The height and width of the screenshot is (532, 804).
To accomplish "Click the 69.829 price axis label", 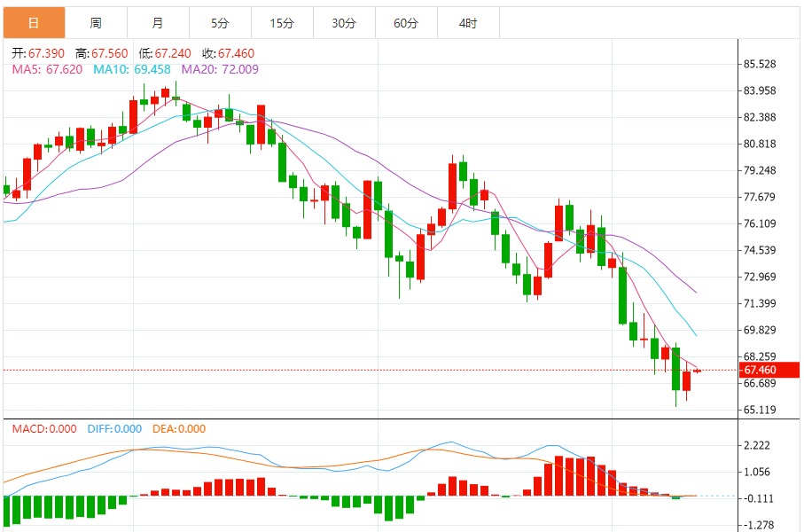I will (x=760, y=330).
